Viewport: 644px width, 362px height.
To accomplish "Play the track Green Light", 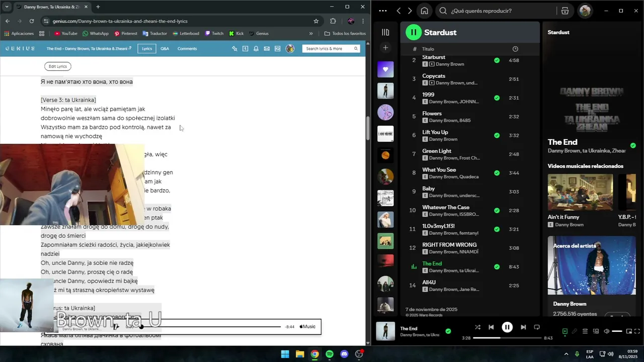I will [x=470, y=154].
